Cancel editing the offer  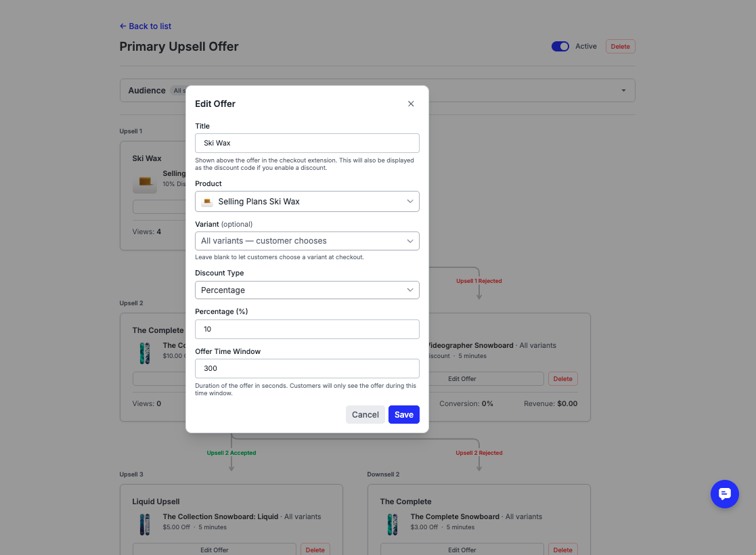(x=365, y=415)
